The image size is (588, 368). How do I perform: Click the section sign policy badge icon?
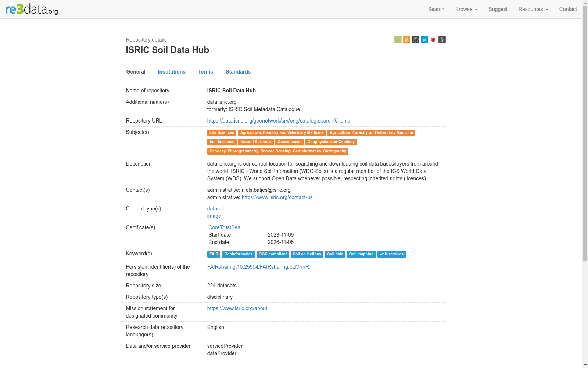pos(442,40)
